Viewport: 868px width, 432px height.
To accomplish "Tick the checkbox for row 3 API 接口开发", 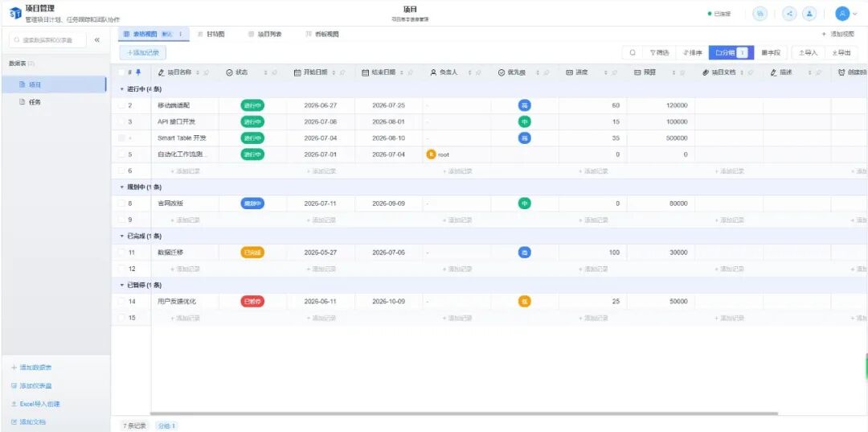I will point(121,121).
